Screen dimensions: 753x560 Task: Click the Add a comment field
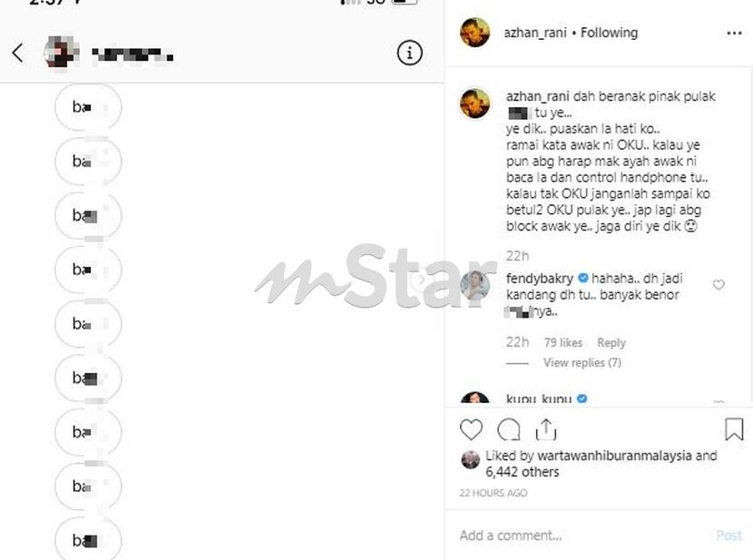[581, 535]
